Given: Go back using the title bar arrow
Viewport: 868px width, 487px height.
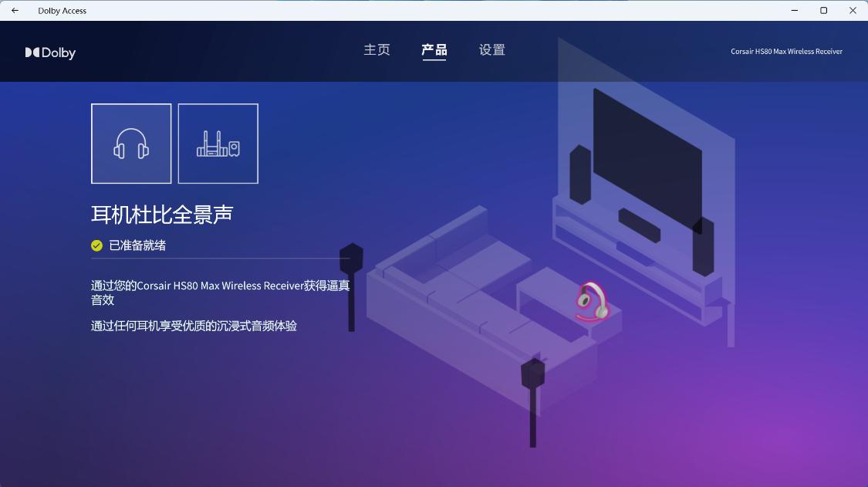Looking at the screenshot, I should (15, 11).
